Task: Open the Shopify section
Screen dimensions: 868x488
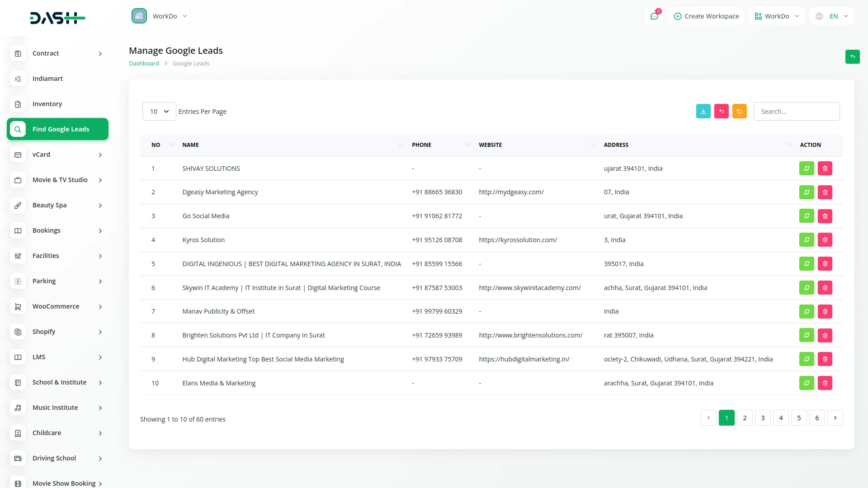Action: pyautogui.click(x=58, y=332)
